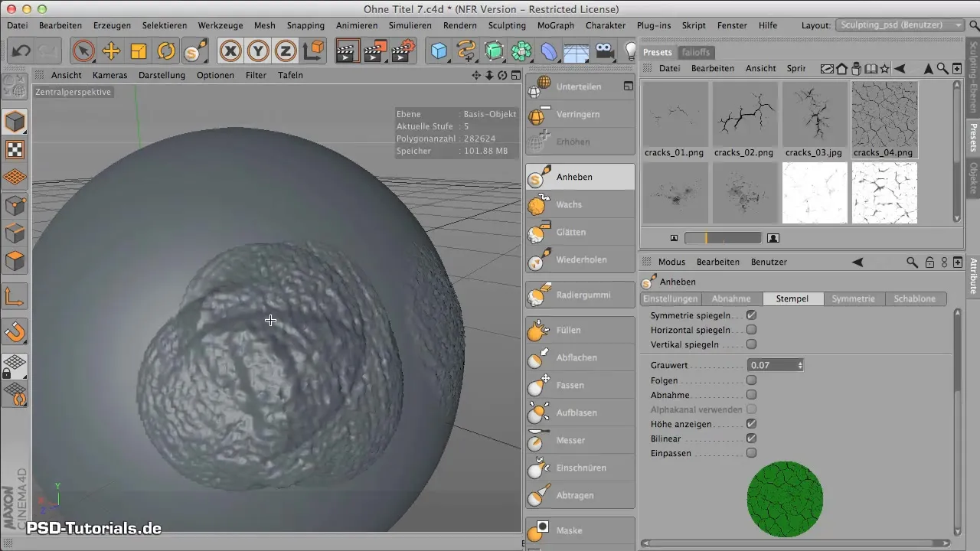The width and height of the screenshot is (980, 551).
Task: Click the render view clapperboard icon
Action: 348,51
